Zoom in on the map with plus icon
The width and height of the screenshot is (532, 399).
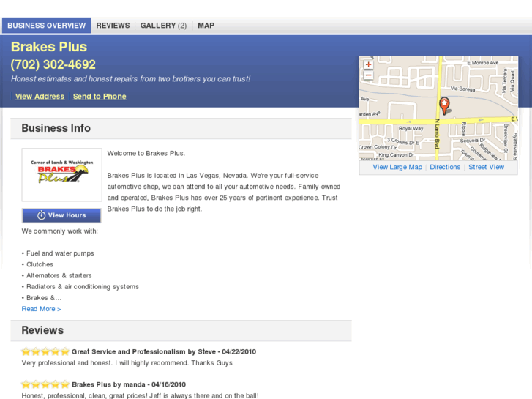(368, 64)
